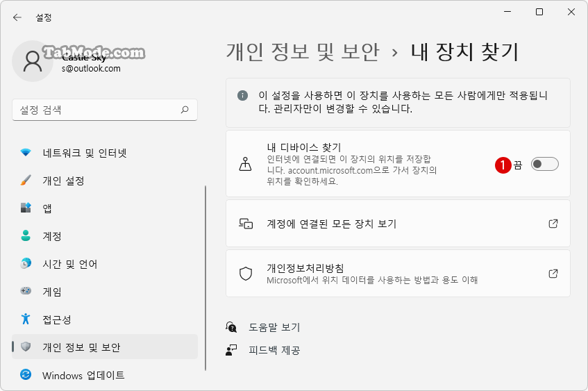Open 계정에 연결된 모든 장치 보기
588x391 pixels.
pyautogui.click(x=398, y=224)
